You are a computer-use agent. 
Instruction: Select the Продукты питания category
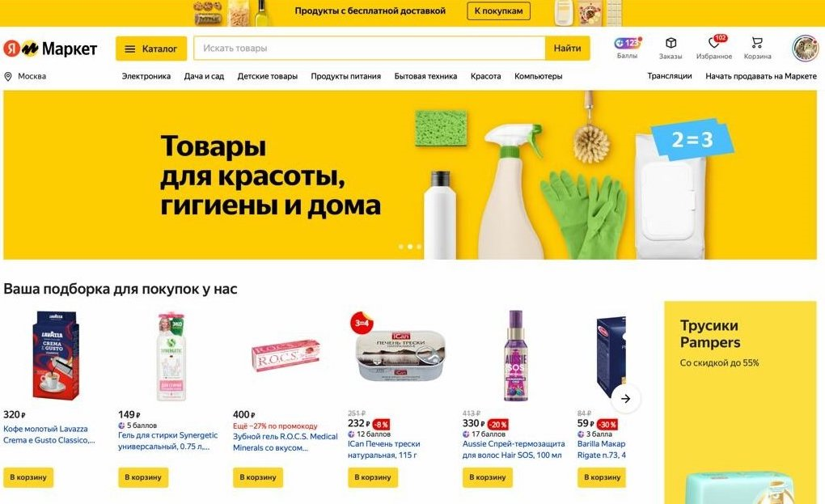pyautogui.click(x=345, y=76)
